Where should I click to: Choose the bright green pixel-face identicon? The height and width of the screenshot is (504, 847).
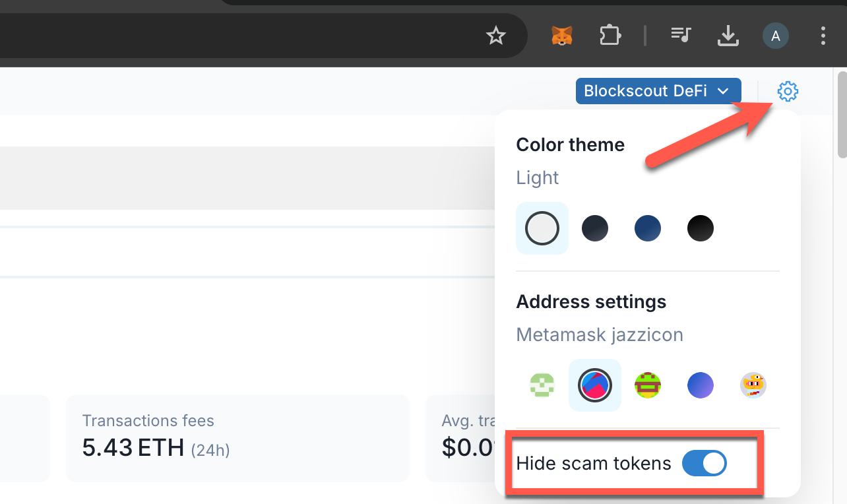(x=648, y=385)
